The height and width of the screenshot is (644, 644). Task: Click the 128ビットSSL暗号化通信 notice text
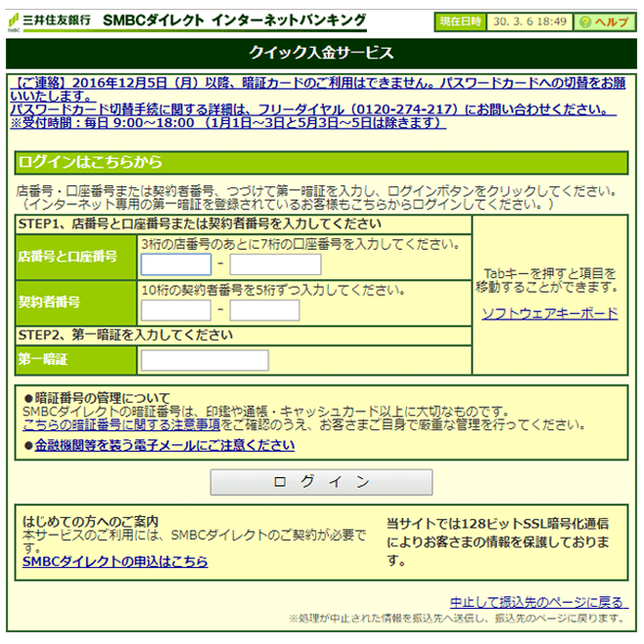(x=498, y=542)
